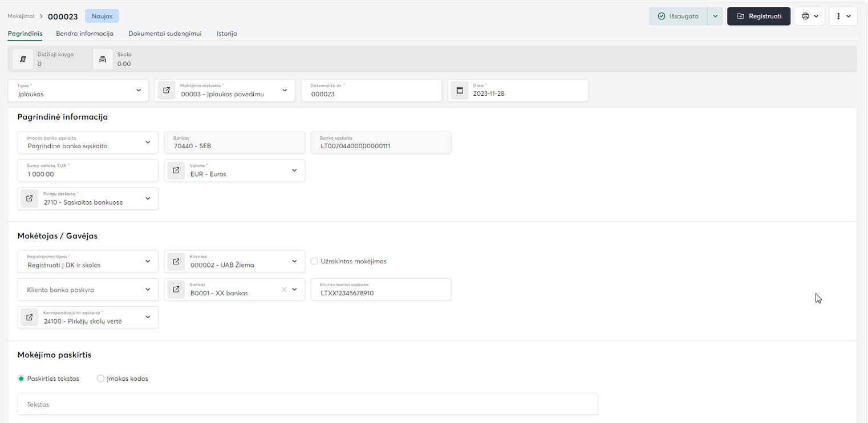Select the Paskirties tekstas radio option

pyautogui.click(x=21, y=379)
